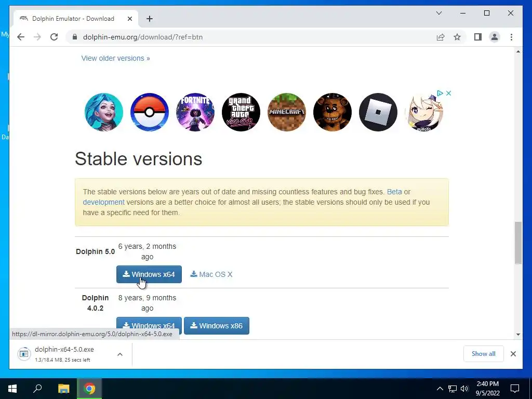Close the Dolphin Emulator tab

pos(129,19)
